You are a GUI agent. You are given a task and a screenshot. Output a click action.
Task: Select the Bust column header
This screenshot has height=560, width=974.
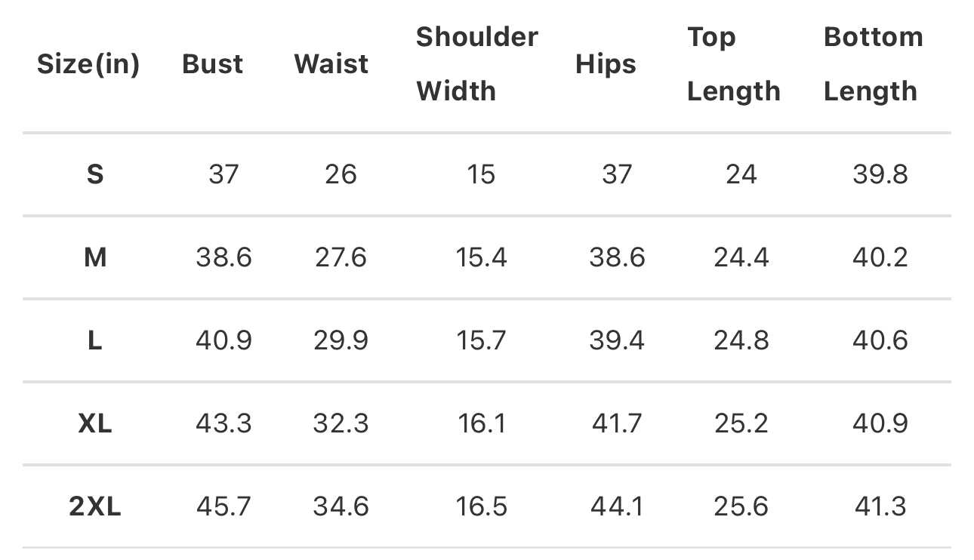click(x=213, y=64)
